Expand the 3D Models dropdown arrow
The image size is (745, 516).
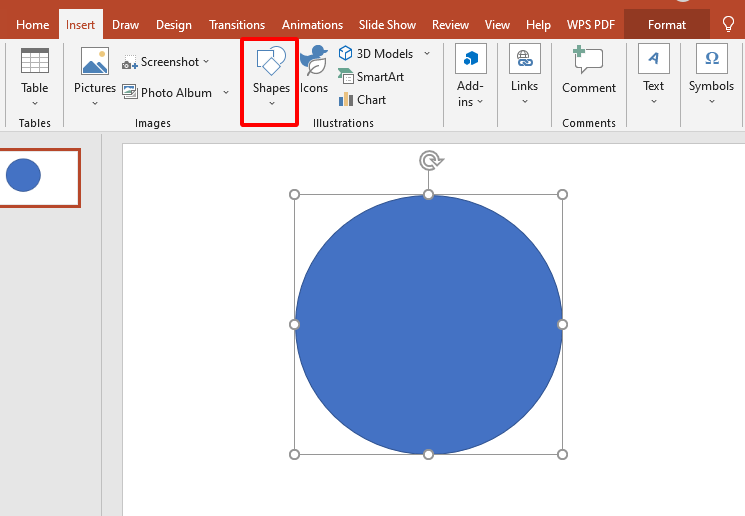[x=427, y=54]
